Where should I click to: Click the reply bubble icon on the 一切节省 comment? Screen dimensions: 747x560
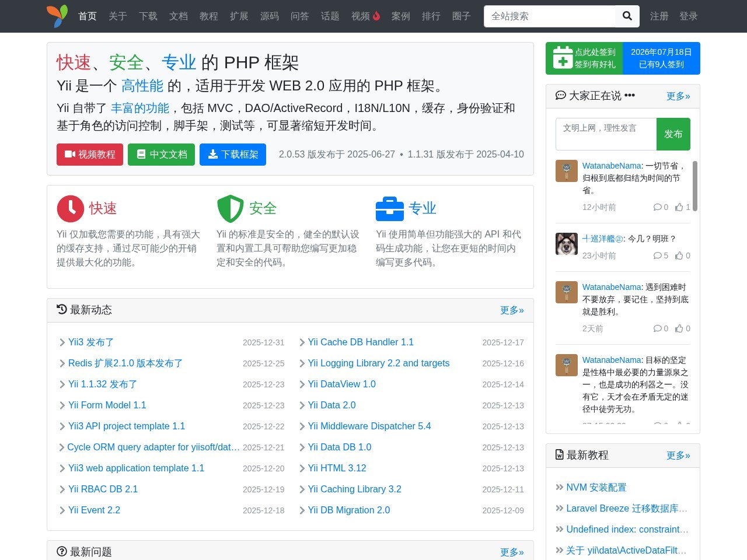pyautogui.click(x=658, y=207)
